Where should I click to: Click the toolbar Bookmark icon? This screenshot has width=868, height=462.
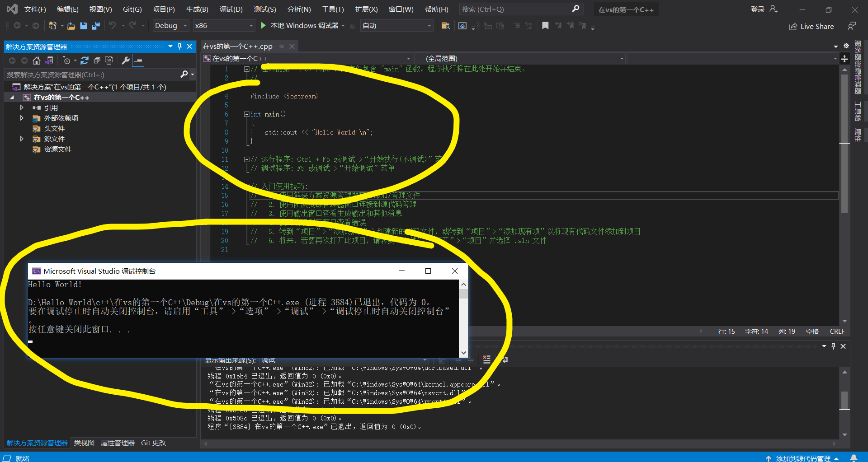point(545,26)
